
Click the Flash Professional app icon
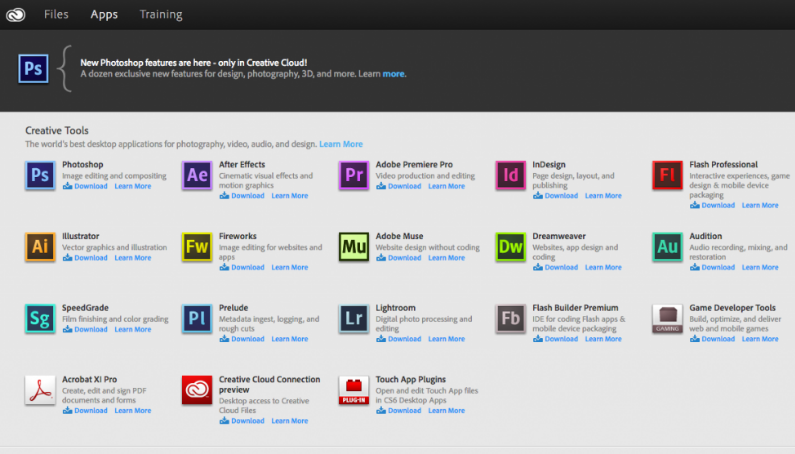pyautogui.click(x=667, y=176)
